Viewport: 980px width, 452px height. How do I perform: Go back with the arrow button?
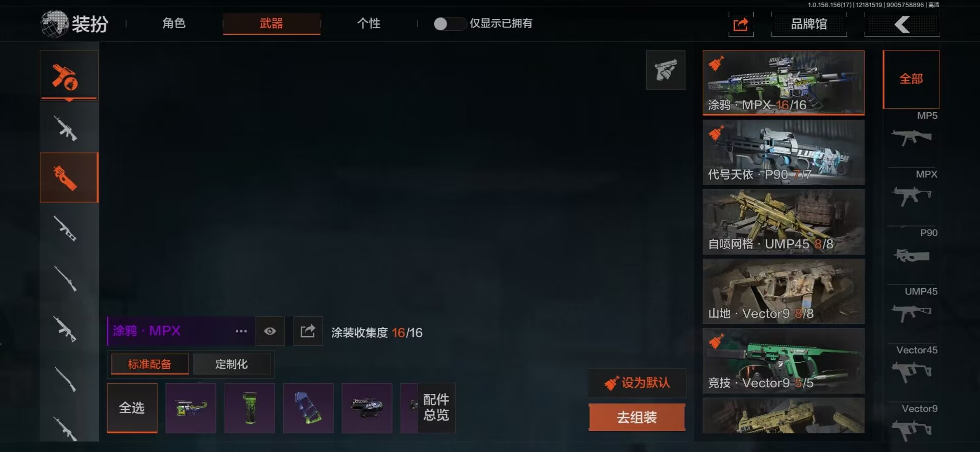pos(902,24)
